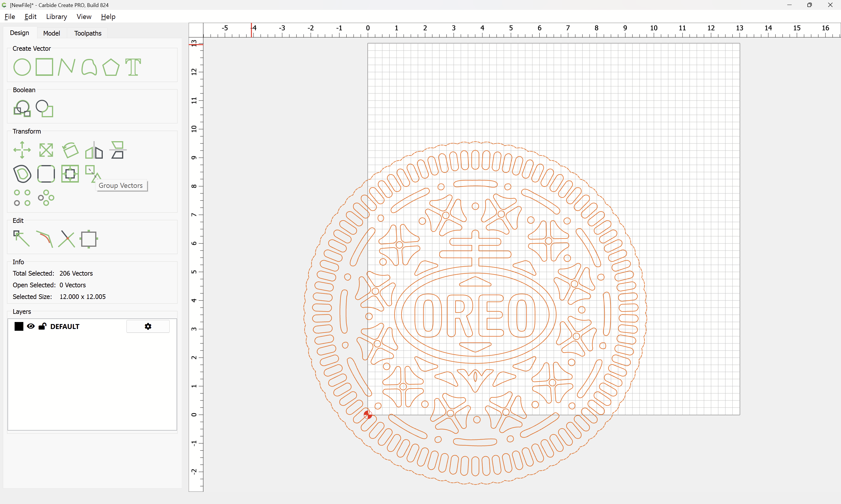This screenshot has height=504, width=841.
Task: Click the Trim Vectors scissors icon
Action: tap(66, 239)
